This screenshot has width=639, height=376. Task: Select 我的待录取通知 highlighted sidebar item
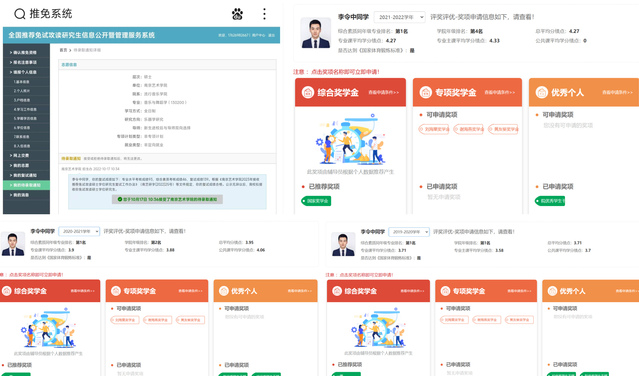pyautogui.click(x=26, y=185)
